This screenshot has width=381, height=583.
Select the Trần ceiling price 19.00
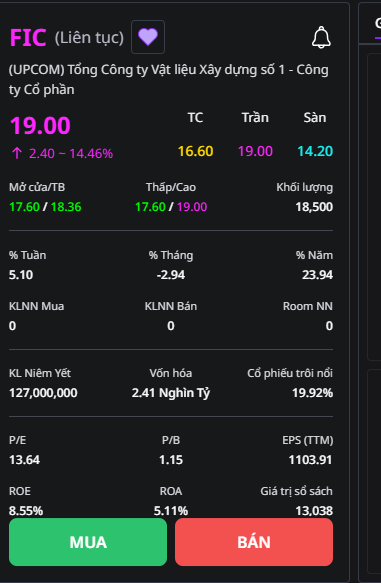[x=255, y=151]
